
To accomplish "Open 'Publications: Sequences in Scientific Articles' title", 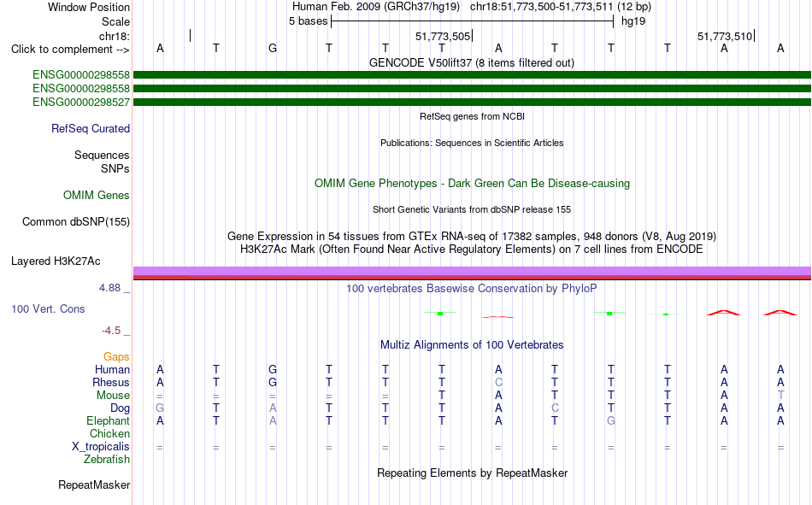I will click(x=472, y=143).
